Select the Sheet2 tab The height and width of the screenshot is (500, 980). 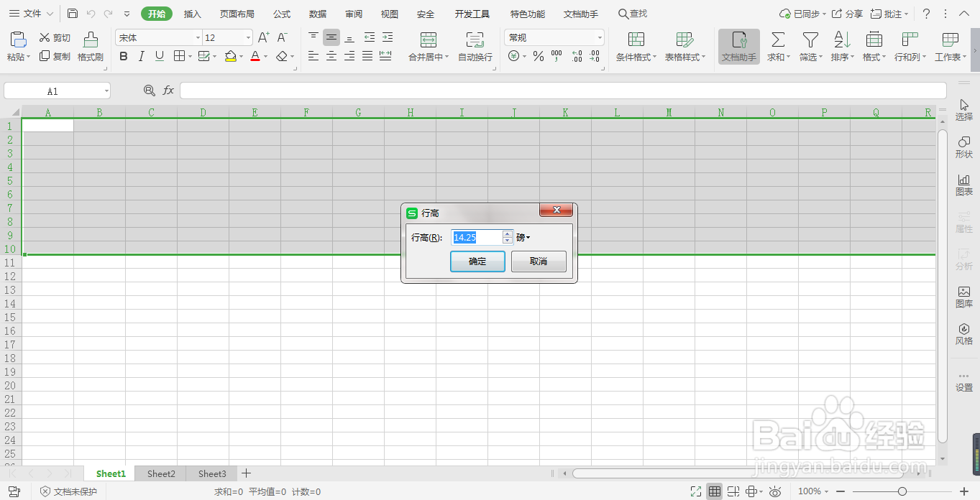161,473
